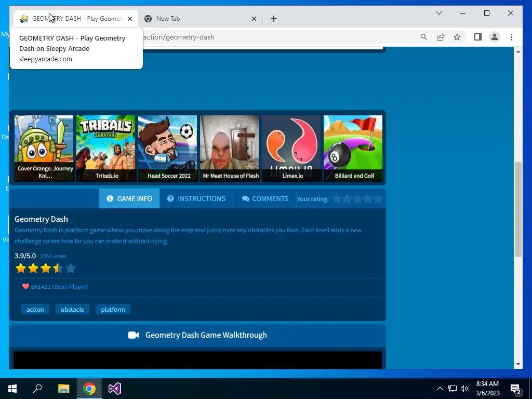Image resolution: width=532 pixels, height=399 pixels.
Task: Open the volume tray icon
Action: (x=464, y=389)
